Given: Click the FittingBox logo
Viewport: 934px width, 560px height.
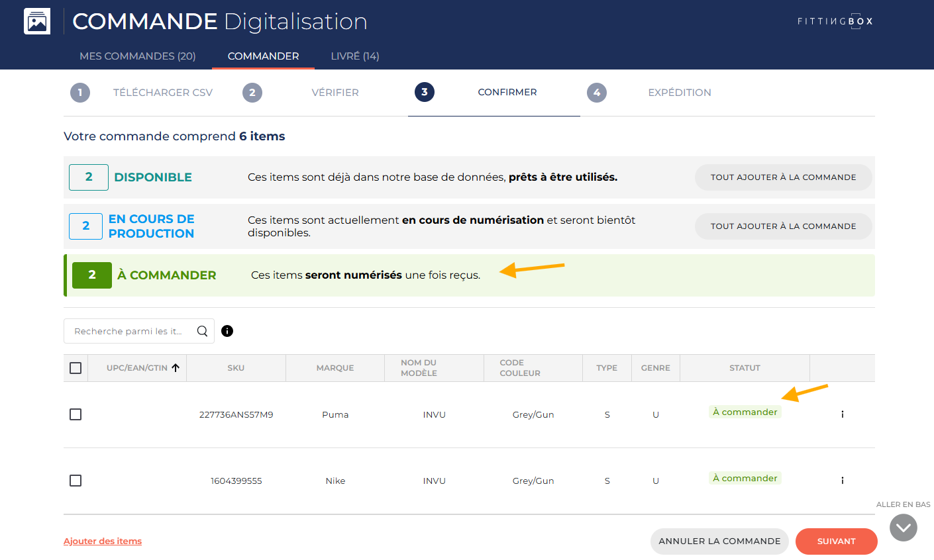Looking at the screenshot, I should tap(835, 21).
